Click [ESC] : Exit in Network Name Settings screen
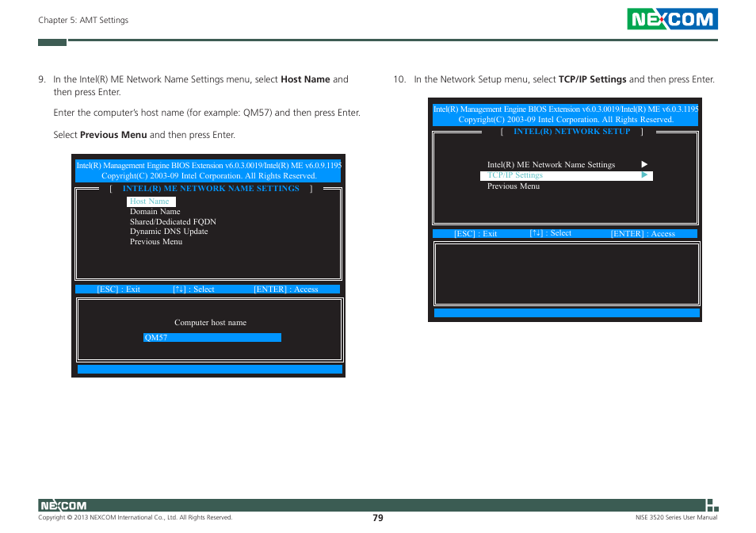Image resolution: width=756 pixels, height=533 pixels. pos(119,290)
